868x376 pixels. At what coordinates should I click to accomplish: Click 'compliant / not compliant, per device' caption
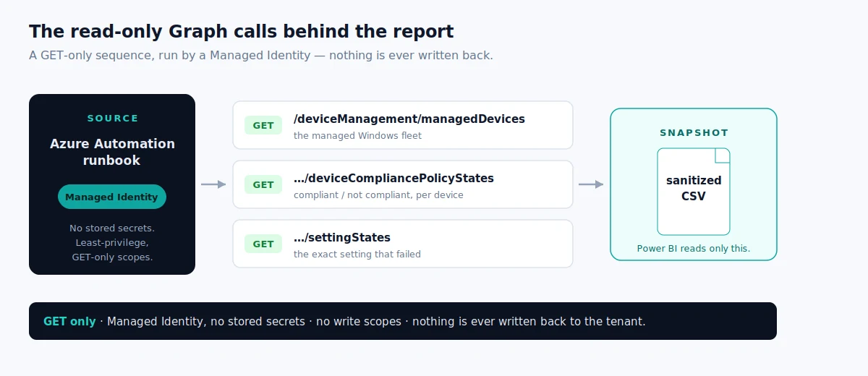[x=378, y=195]
